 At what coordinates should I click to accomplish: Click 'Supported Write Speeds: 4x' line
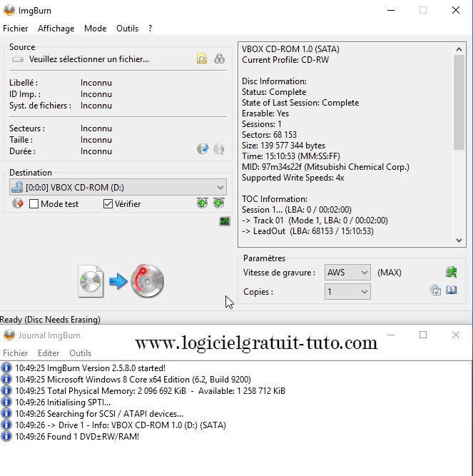pyautogui.click(x=293, y=178)
